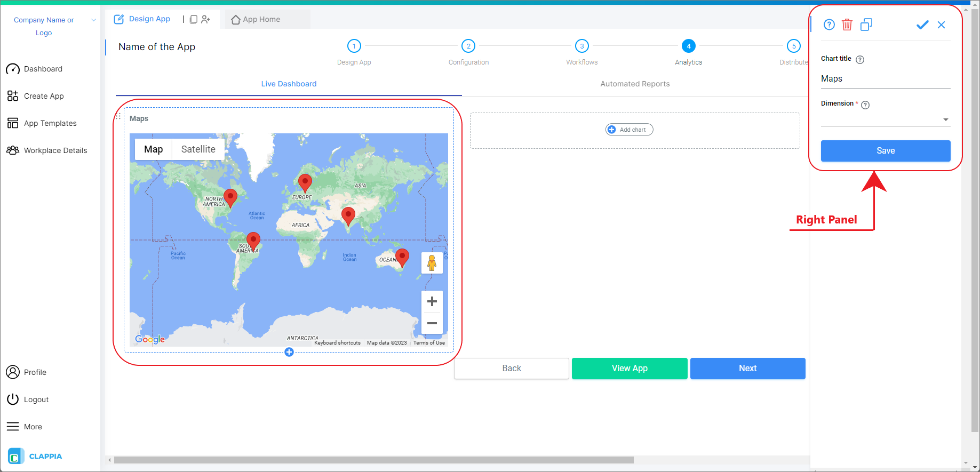Open Street View pegman on map
The height and width of the screenshot is (472, 980).
tap(432, 263)
